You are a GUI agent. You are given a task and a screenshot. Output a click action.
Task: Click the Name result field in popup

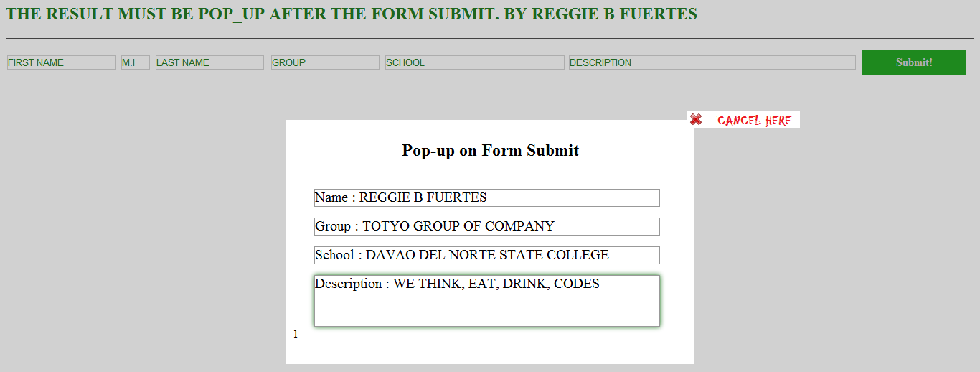click(487, 197)
